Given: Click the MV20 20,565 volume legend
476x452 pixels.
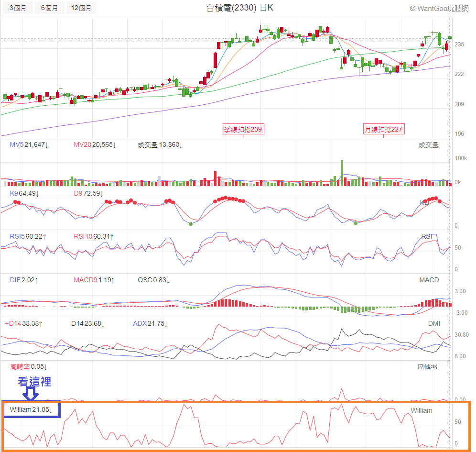Looking at the screenshot, I should pos(95,145).
